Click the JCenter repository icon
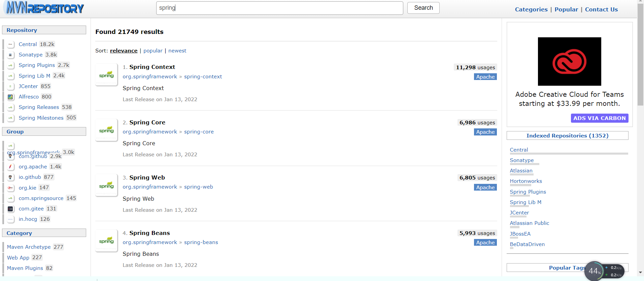This screenshot has height=281, width=644. 11,86
